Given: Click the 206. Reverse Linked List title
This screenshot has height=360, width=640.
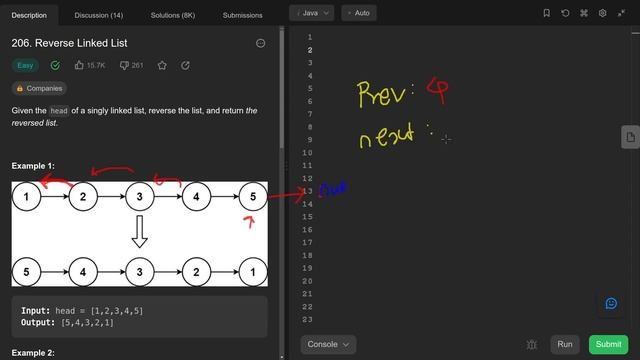Looking at the screenshot, I should pos(69,43).
